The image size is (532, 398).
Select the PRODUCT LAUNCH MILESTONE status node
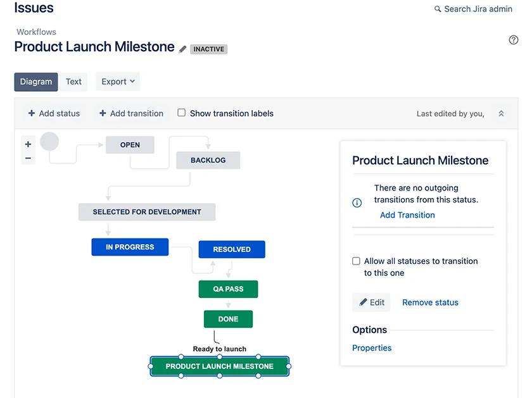[x=220, y=366]
